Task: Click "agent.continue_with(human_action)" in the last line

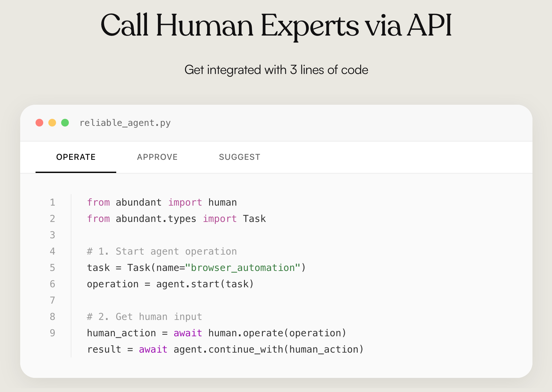Action: click(x=268, y=349)
